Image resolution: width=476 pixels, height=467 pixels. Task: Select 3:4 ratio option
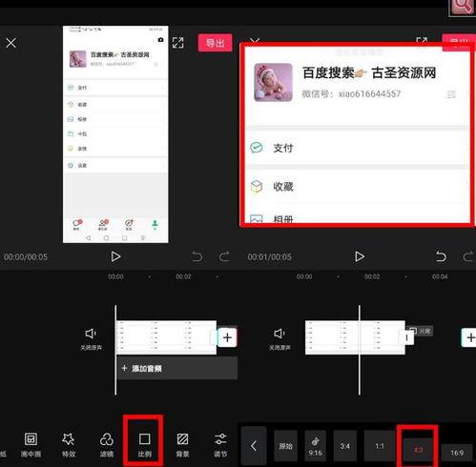[345, 446]
